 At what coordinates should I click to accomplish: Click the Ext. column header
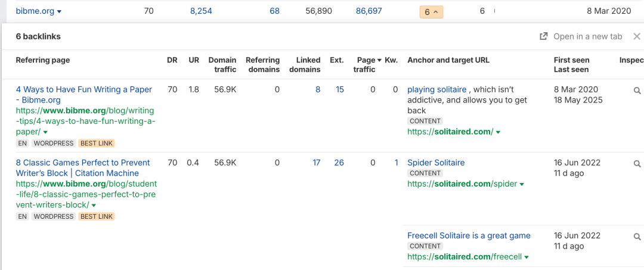[337, 60]
